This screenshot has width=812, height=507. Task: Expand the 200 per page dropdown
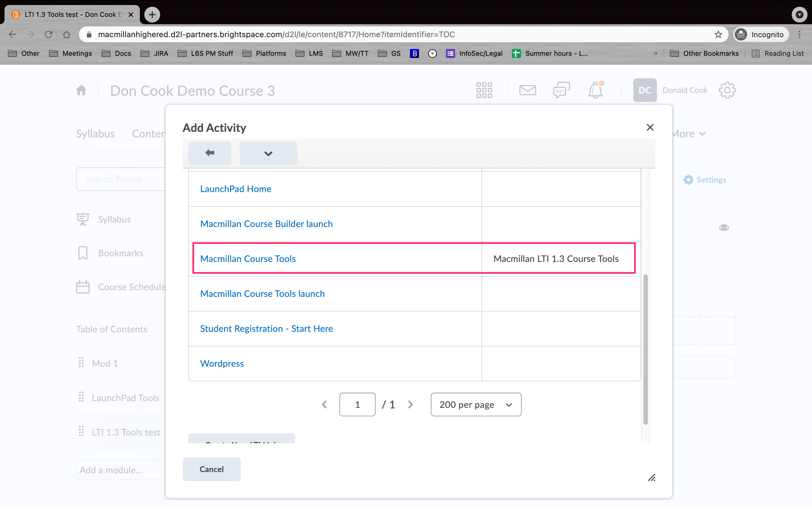[x=475, y=404]
